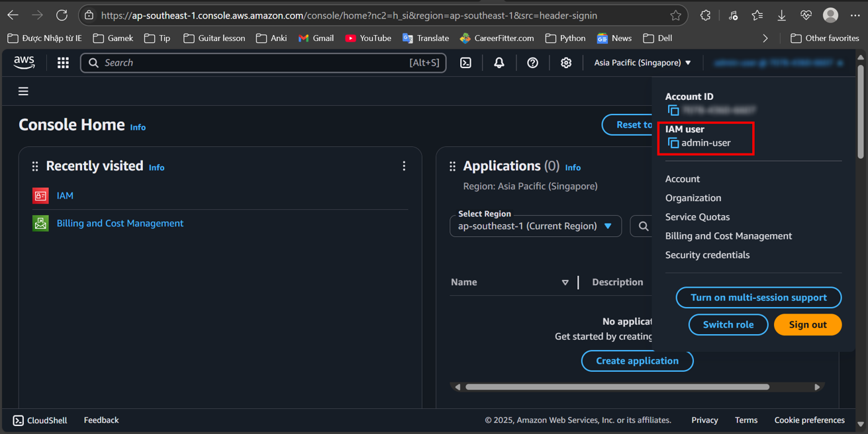Screen dimensions: 868x434
Task: Select Security credentials from the account menu
Action: 707,255
